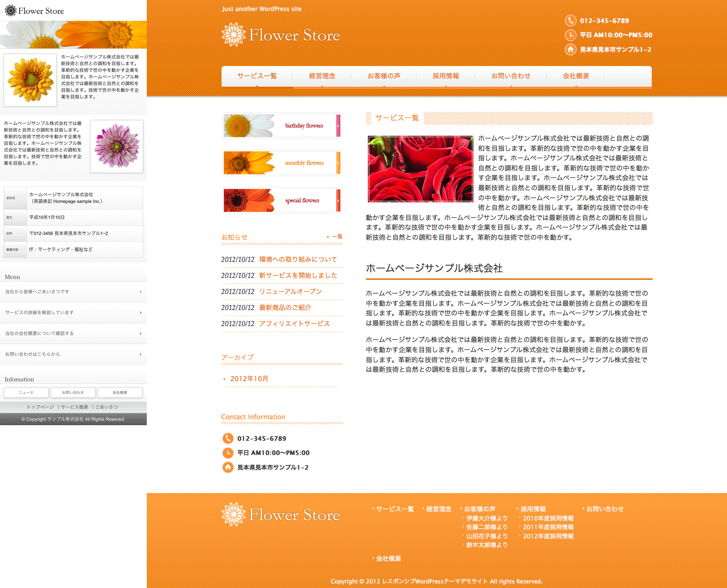Click the Flower Store logo in orange header
Viewport: 727px width, 588px height.
pos(281,35)
